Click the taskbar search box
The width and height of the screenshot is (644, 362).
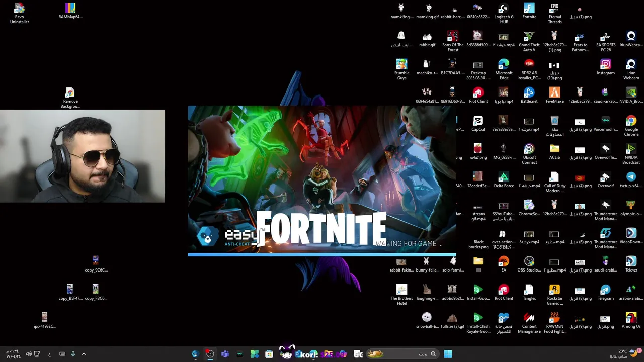[x=403, y=354]
